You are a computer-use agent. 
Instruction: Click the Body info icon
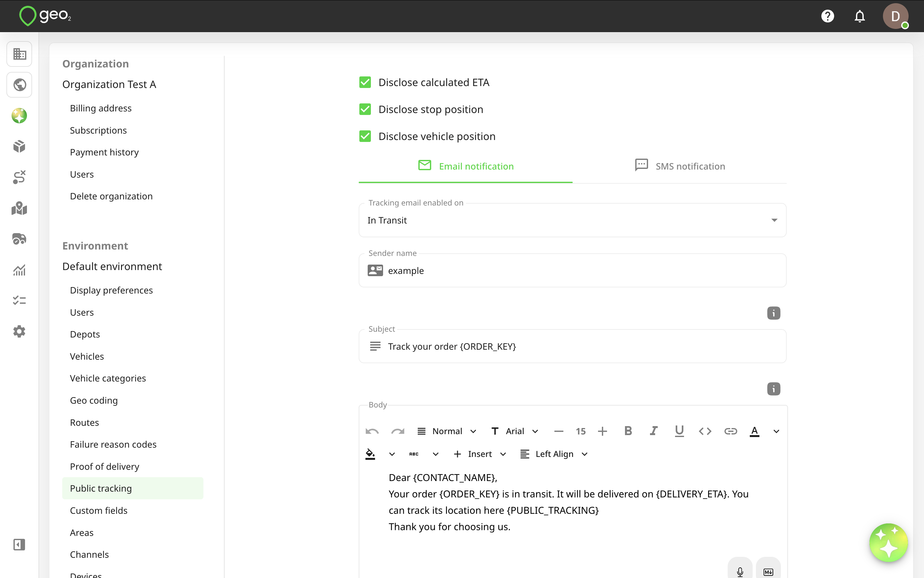click(774, 389)
